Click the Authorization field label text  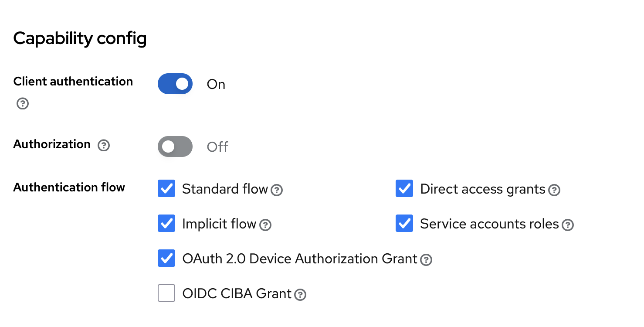52,144
